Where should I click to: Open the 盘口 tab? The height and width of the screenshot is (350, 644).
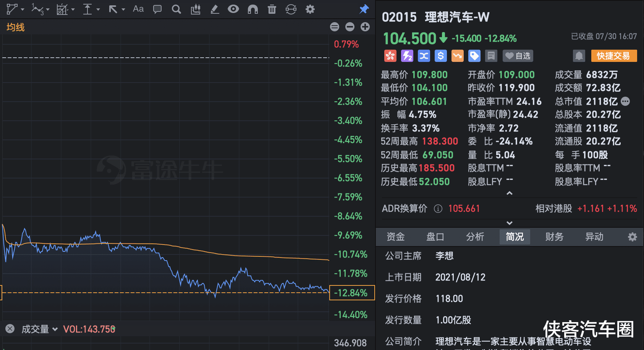click(x=435, y=237)
